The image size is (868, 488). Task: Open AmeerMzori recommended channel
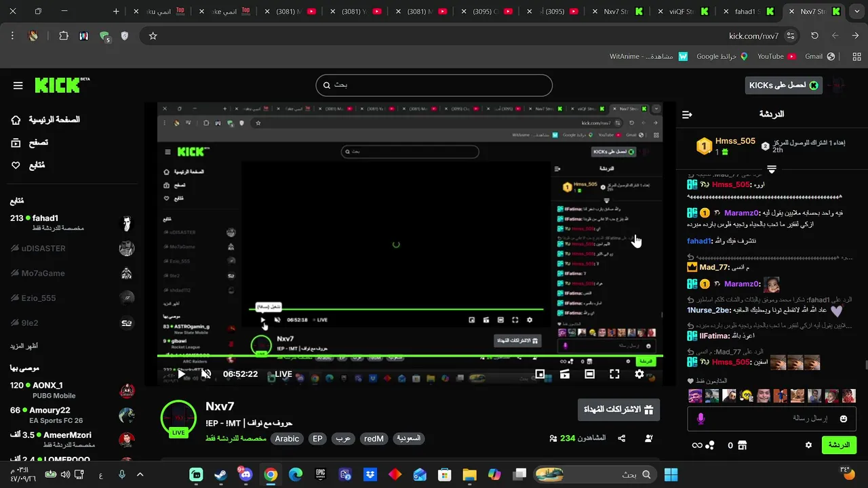pos(72,439)
